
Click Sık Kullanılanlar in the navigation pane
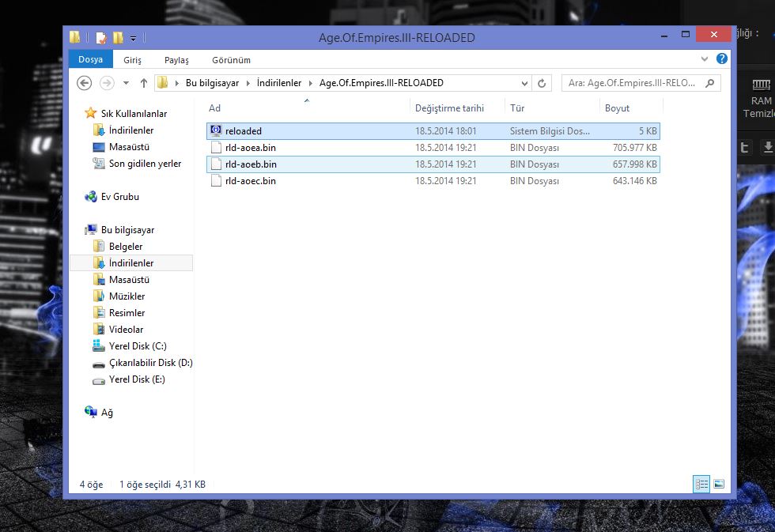[x=134, y=114]
